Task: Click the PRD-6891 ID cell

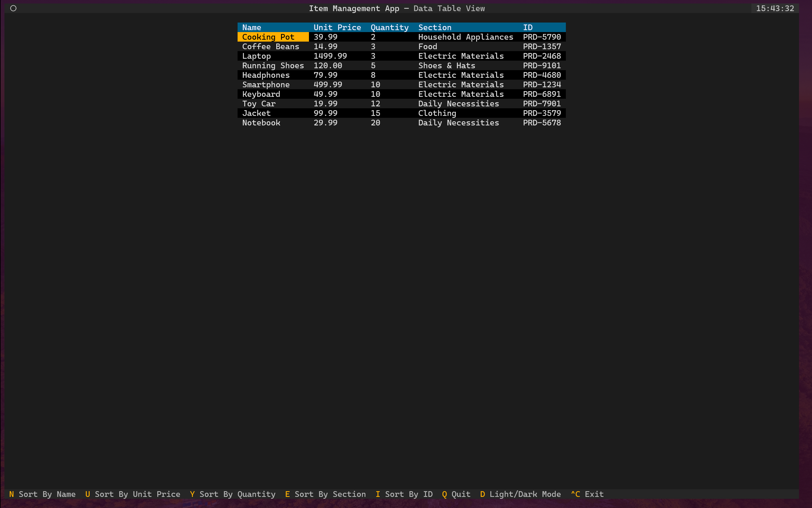Action: point(542,94)
